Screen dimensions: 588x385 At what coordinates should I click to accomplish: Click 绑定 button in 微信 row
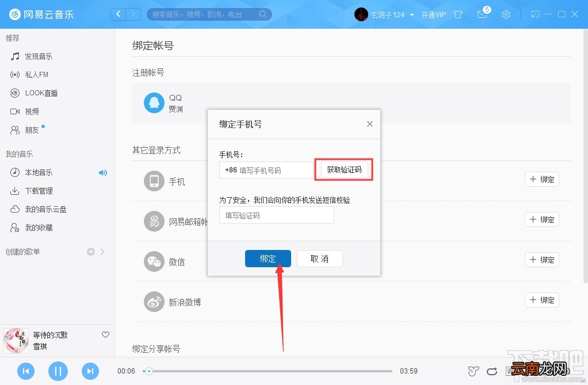pyautogui.click(x=542, y=260)
